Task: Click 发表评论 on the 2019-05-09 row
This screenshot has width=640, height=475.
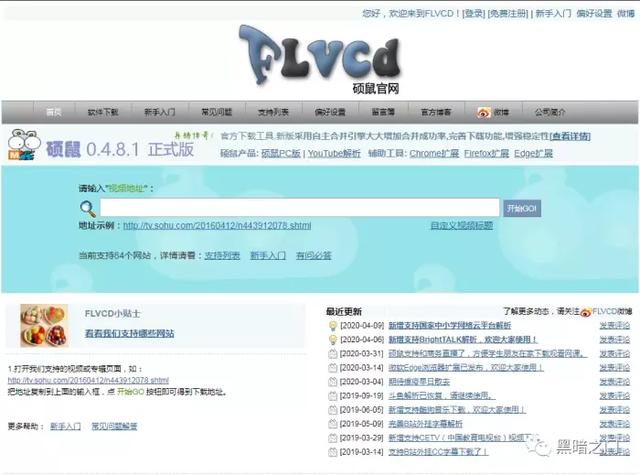Action: tap(615, 424)
